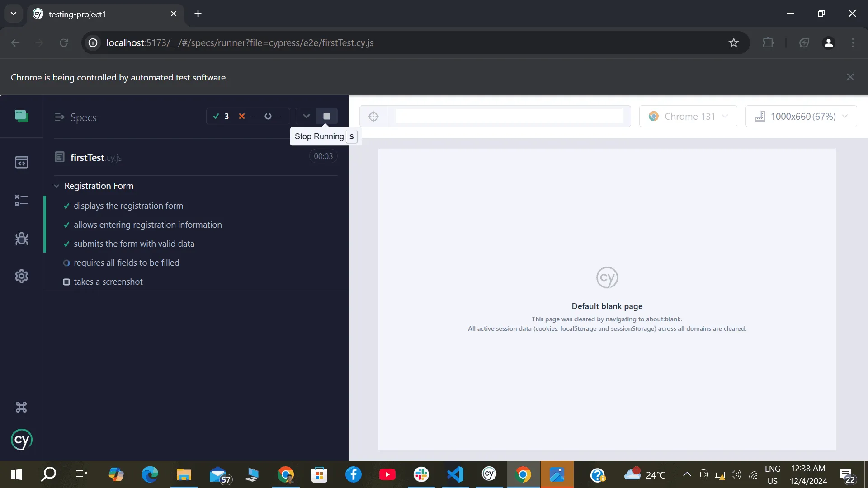Image resolution: width=868 pixels, height=488 pixels.
Task: Open the Runs list sidebar icon
Action: point(21,200)
